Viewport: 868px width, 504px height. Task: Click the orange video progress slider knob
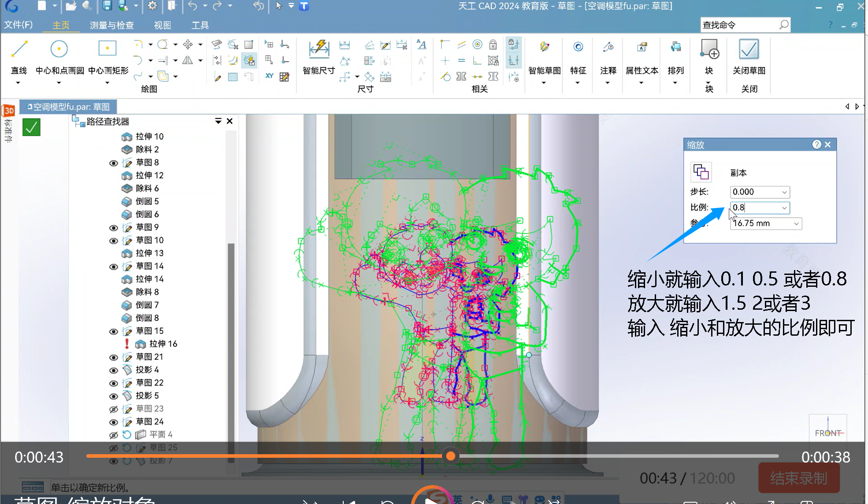click(450, 456)
